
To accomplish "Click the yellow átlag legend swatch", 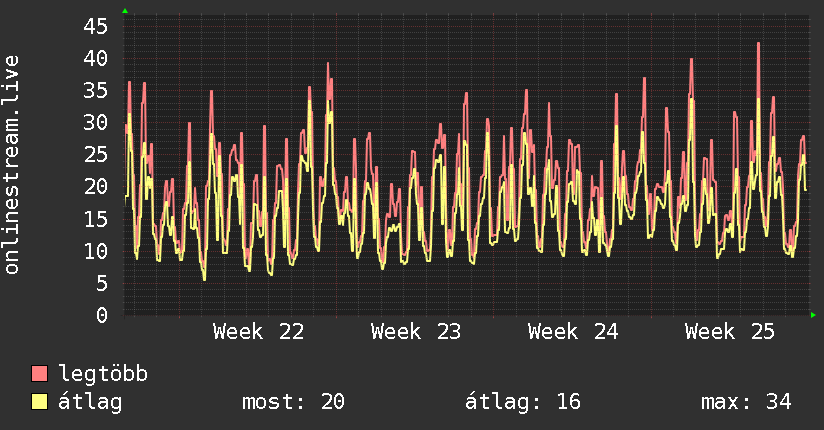I will (39, 402).
